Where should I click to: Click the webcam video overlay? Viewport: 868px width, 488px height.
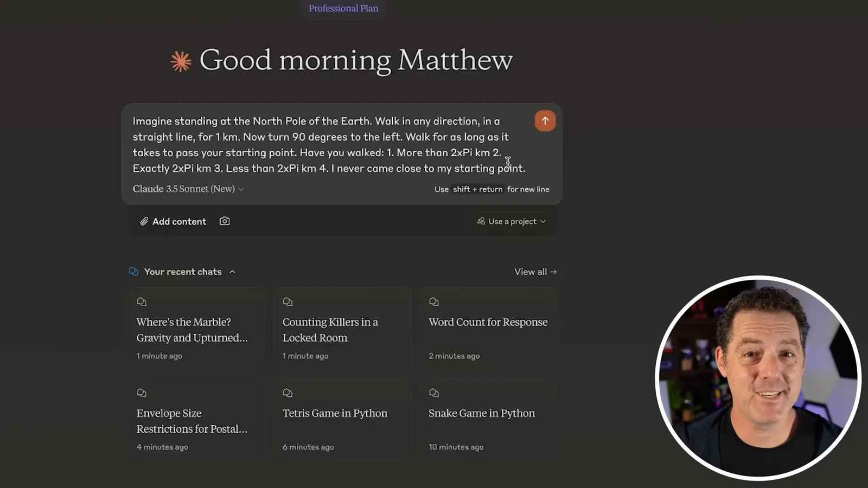(758, 378)
